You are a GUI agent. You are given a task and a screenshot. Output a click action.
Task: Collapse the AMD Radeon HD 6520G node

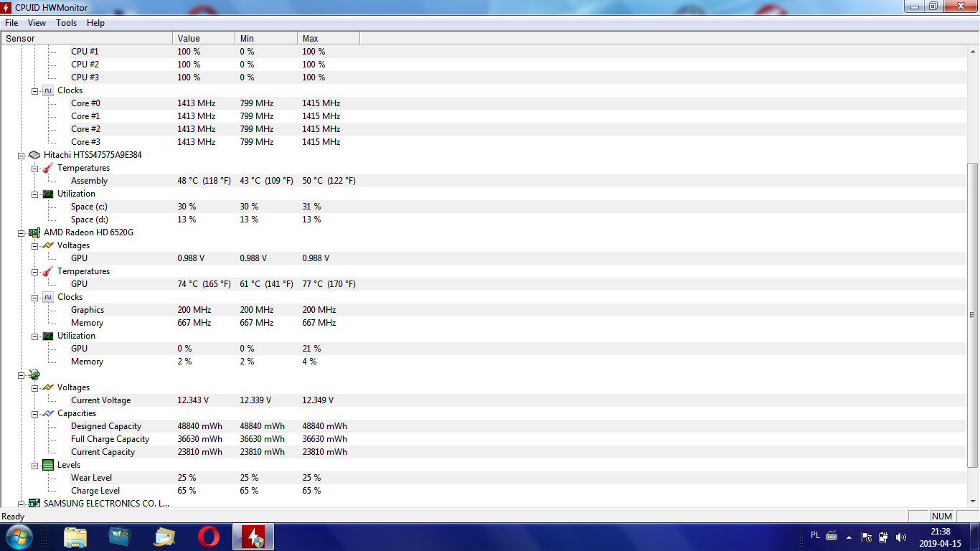click(x=21, y=232)
